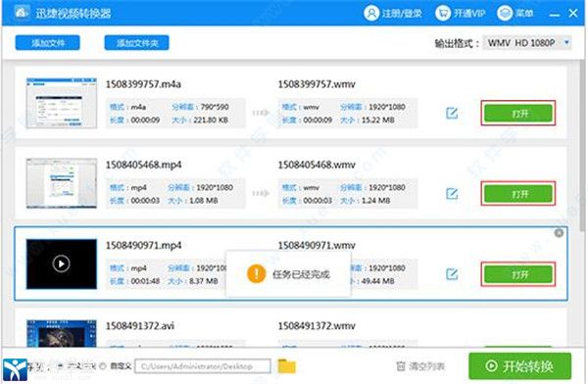This screenshot has width=588, height=384.
Task: Browse output folder with yellow folder icon
Action: 287,366
